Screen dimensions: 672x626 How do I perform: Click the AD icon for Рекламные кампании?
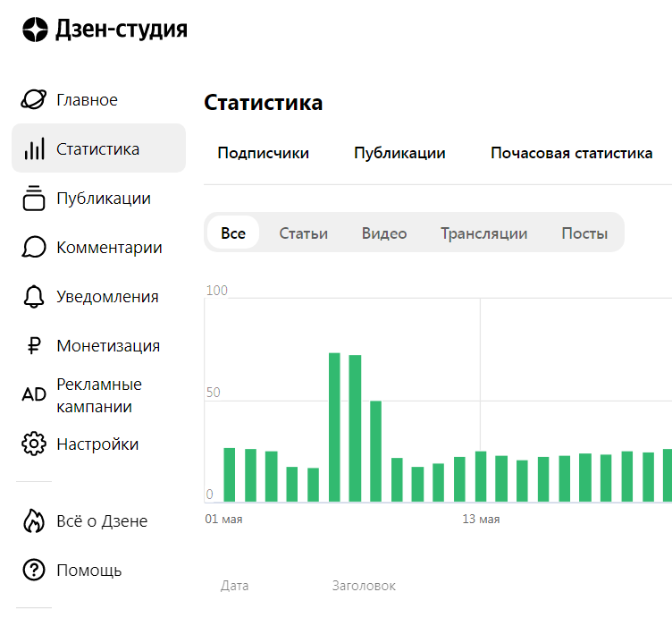tap(34, 394)
